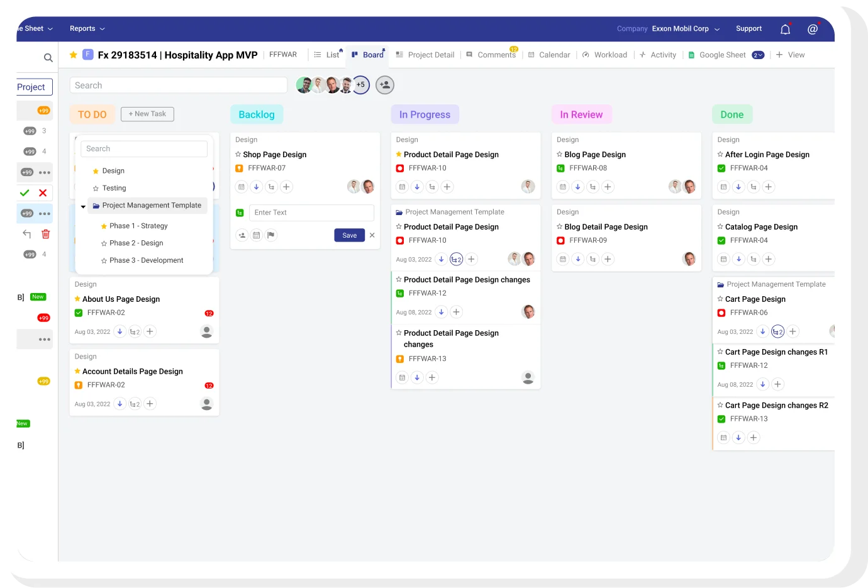Click the subtask count icon on About Us card
The image size is (868, 588).
click(x=135, y=331)
